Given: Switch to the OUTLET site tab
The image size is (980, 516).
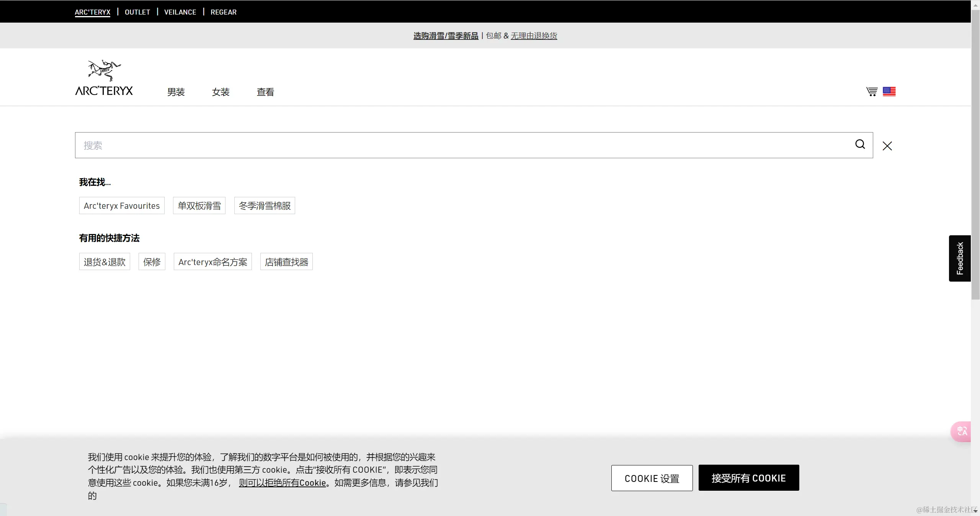Looking at the screenshot, I should coord(137,12).
